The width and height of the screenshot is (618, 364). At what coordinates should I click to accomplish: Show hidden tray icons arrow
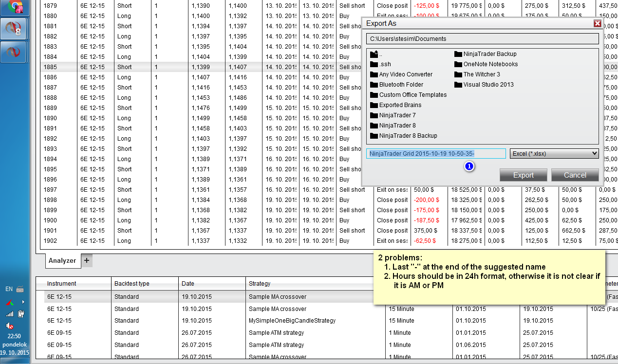[22, 302]
